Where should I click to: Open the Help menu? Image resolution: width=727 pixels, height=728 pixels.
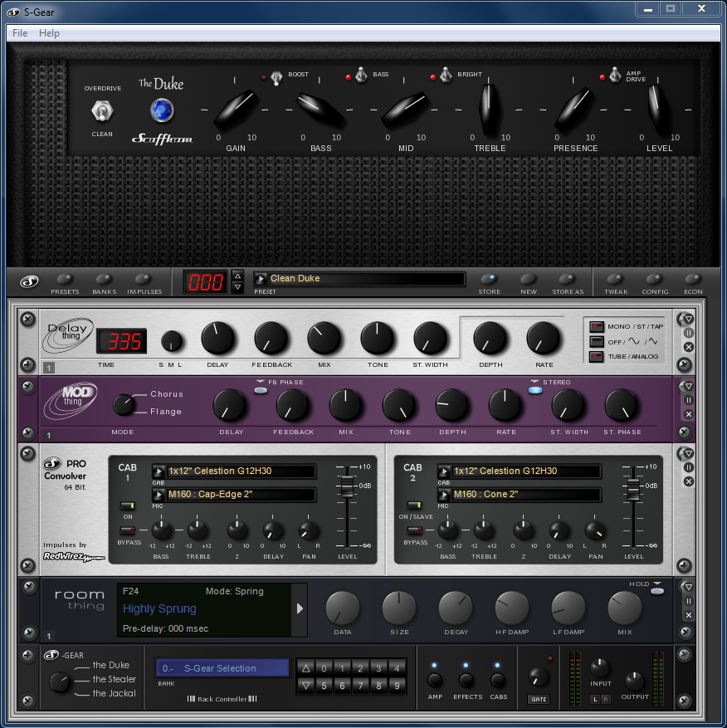coord(49,33)
